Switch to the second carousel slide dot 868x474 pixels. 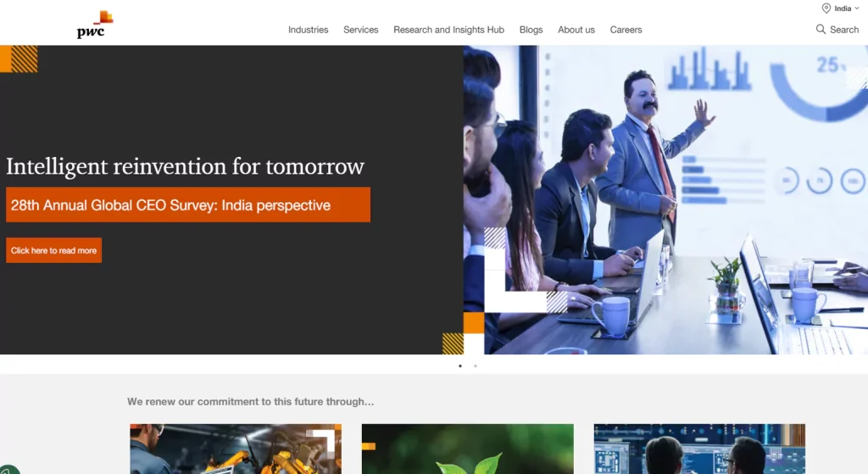pos(475,366)
